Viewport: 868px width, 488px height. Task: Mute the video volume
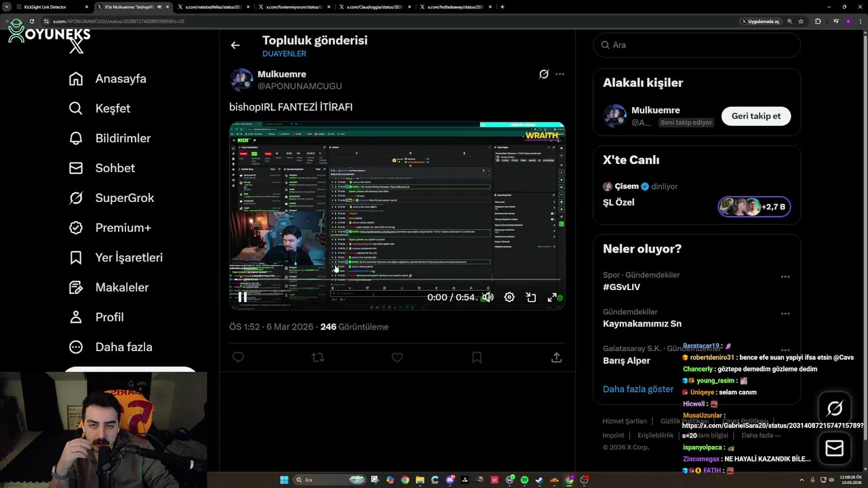coord(488,297)
